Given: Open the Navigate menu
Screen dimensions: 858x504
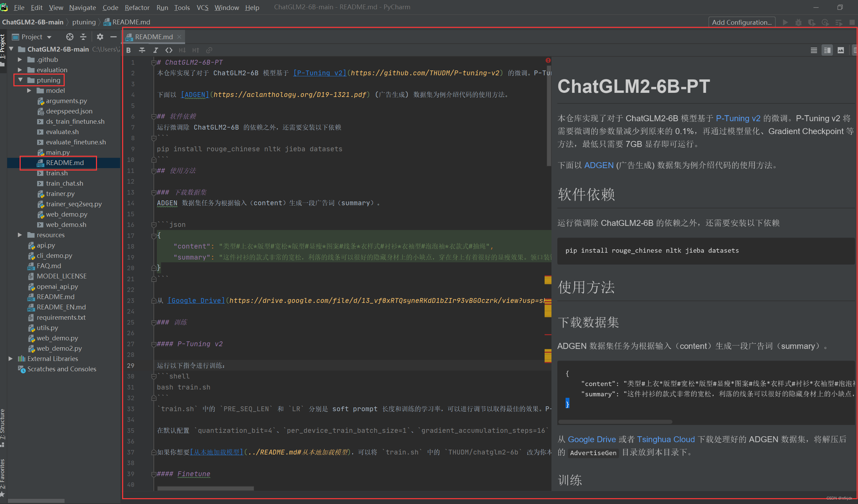Looking at the screenshot, I should coord(83,7).
